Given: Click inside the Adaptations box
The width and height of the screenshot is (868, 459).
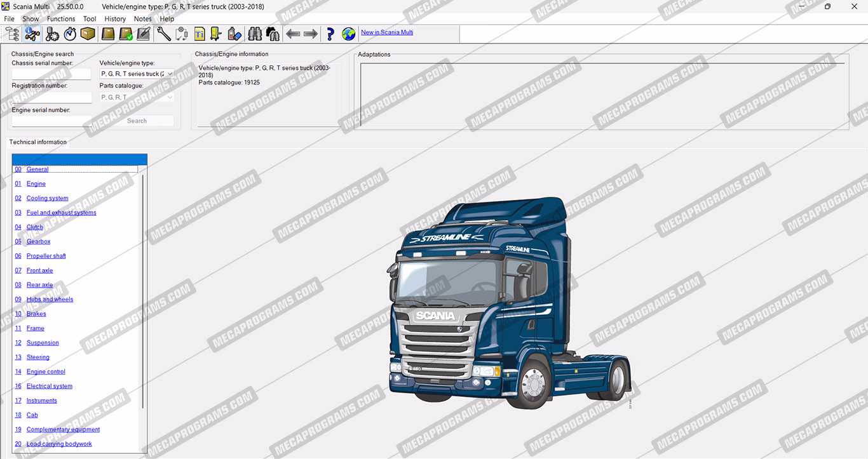Looking at the screenshot, I should [602, 95].
